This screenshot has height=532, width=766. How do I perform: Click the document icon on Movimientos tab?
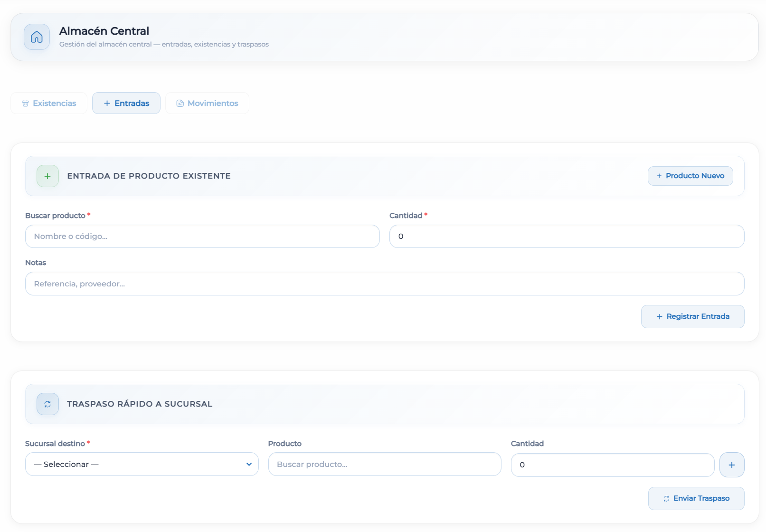pyautogui.click(x=180, y=104)
